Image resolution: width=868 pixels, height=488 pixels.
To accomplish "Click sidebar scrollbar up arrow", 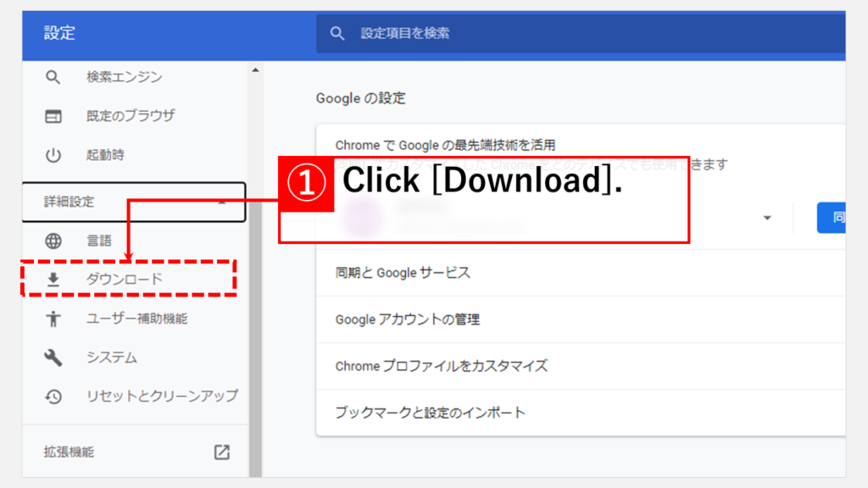I will pos(255,70).
